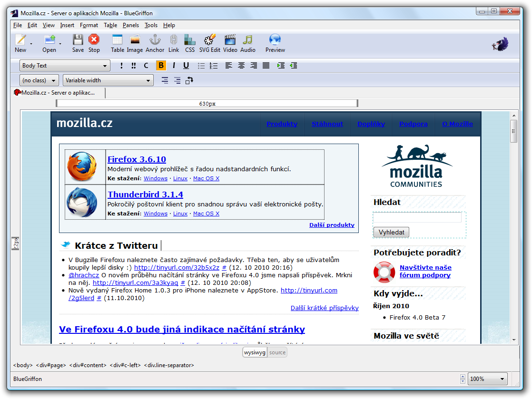Open the CSS editor icon
This screenshot has width=532, height=399.
point(190,40)
